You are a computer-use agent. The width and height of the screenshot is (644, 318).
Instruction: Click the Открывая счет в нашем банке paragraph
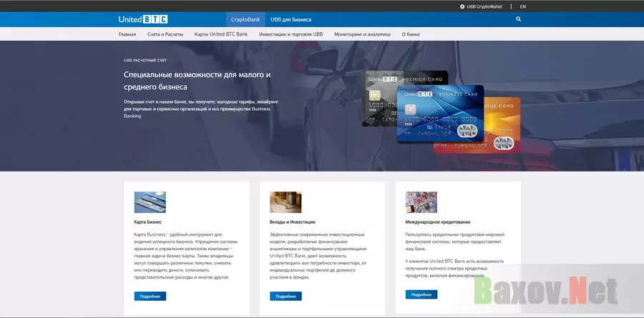pyautogui.click(x=202, y=109)
